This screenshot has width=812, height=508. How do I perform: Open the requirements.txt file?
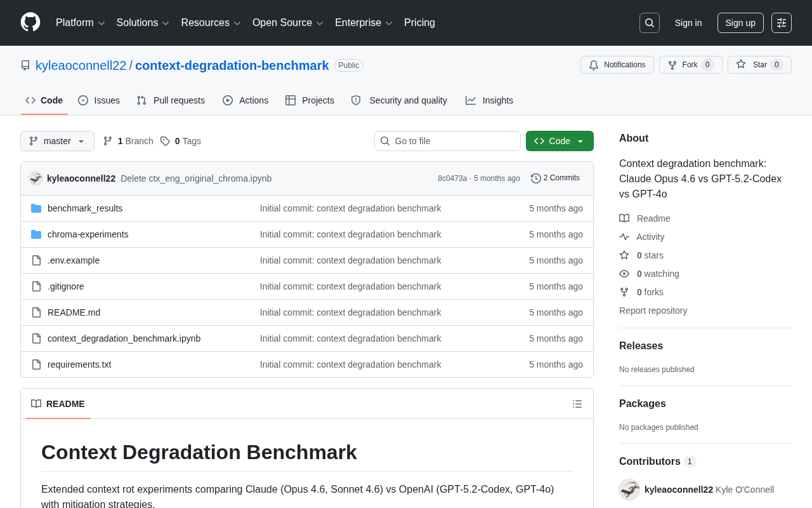pyautogui.click(x=79, y=364)
